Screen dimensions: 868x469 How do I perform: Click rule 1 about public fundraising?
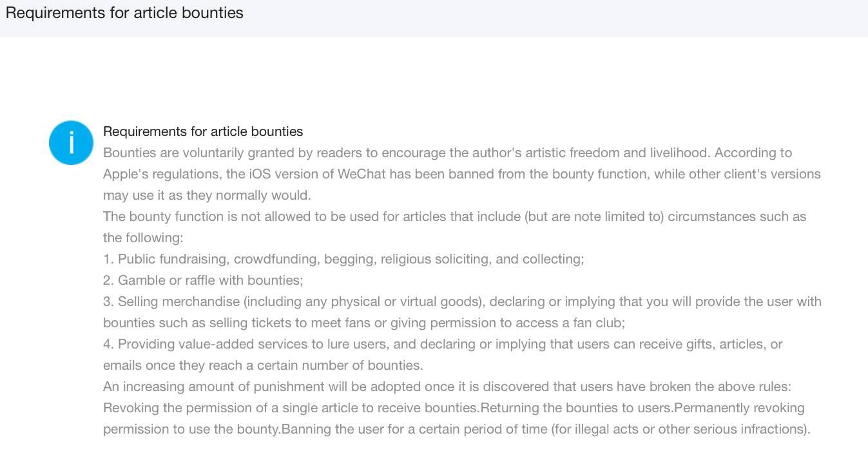tap(343, 259)
